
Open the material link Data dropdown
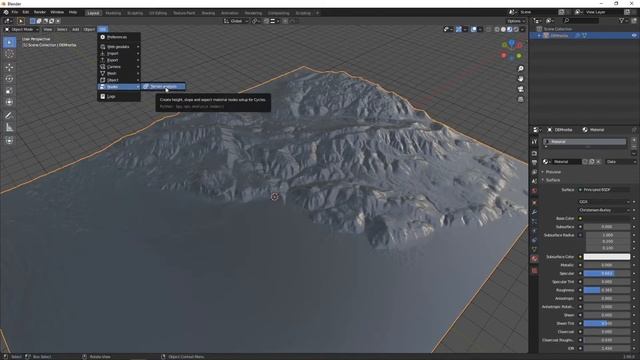pos(620,162)
